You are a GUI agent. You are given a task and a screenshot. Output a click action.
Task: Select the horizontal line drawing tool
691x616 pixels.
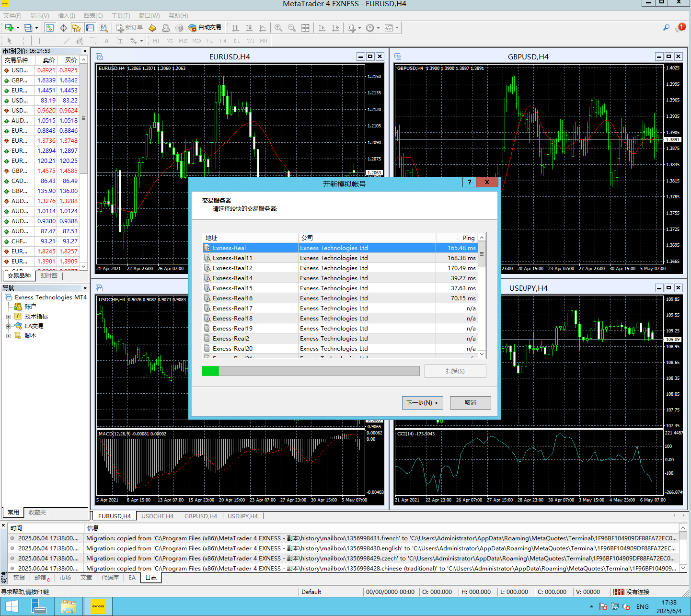[53, 41]
